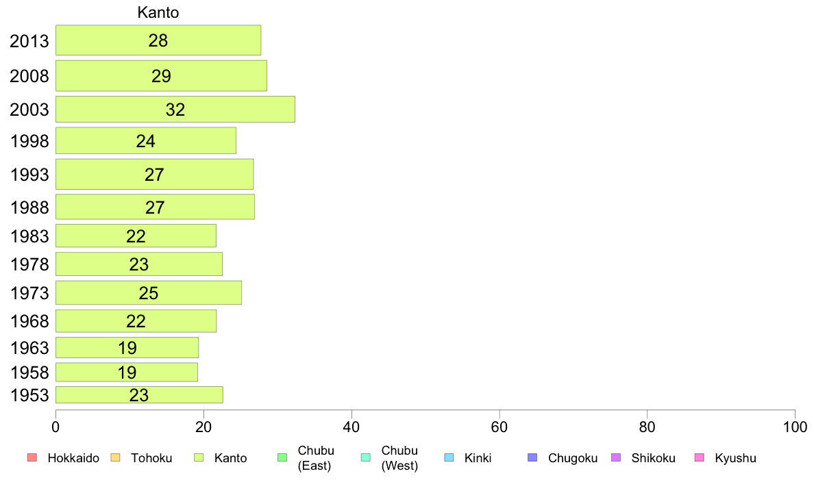The image size is (814, 504).
Task: Click the Chubu (West) legend swatch
Action: [365, 457]
